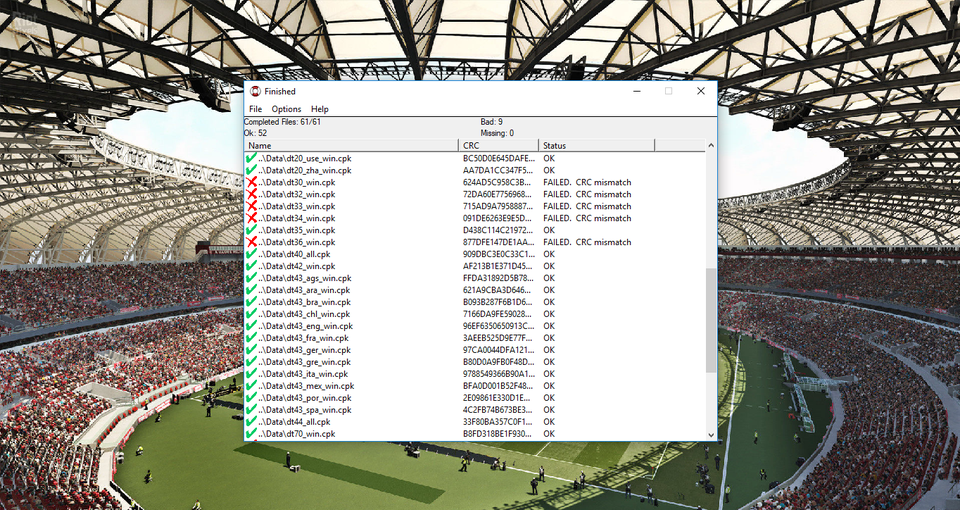The image size is (960, 510).
Task: Click the Bad: 9 counter
Action: [492, 122]
